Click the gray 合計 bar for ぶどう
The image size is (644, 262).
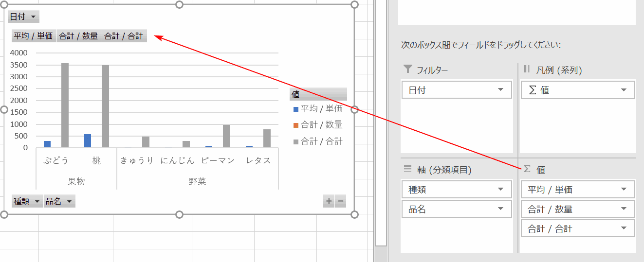(x=65, y=105)
